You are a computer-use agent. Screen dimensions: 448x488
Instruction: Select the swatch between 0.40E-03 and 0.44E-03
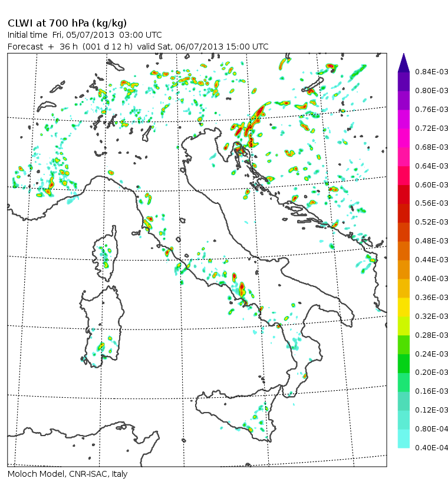click(x=404, y=269)
